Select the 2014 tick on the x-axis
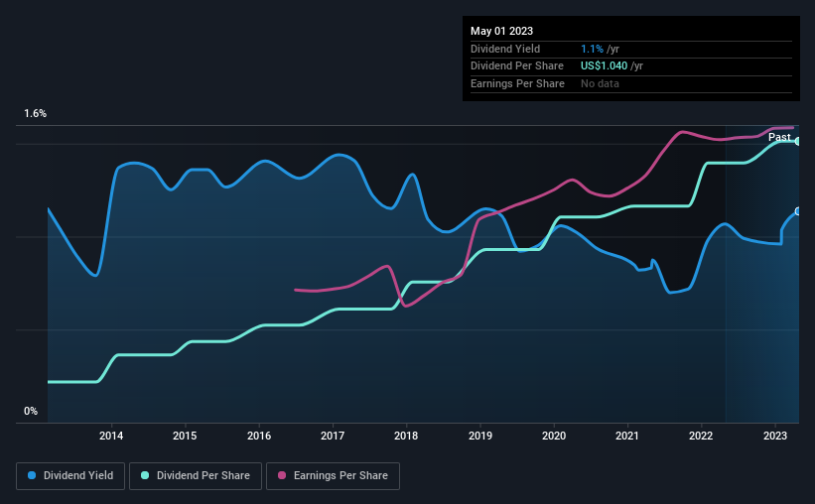The height and width of the screenshot is (504, 815). coord(111,436)
